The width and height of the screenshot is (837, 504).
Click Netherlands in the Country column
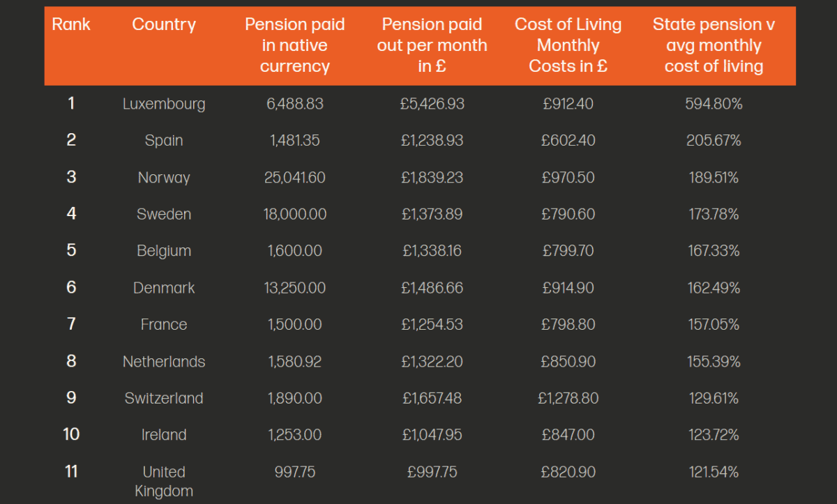(x=164, y=362)
